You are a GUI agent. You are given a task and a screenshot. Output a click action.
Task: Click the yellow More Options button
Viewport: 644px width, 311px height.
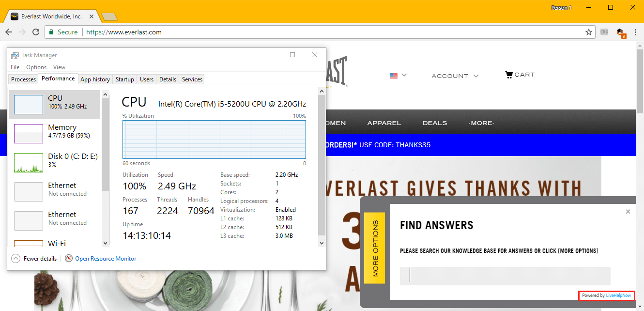(x=374, y=248)
